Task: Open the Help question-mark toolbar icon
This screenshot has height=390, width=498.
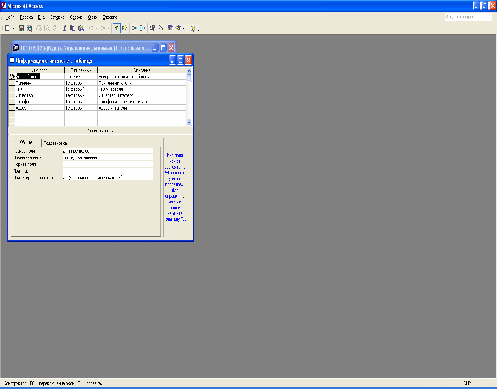Action: click(x=193, y=28)
